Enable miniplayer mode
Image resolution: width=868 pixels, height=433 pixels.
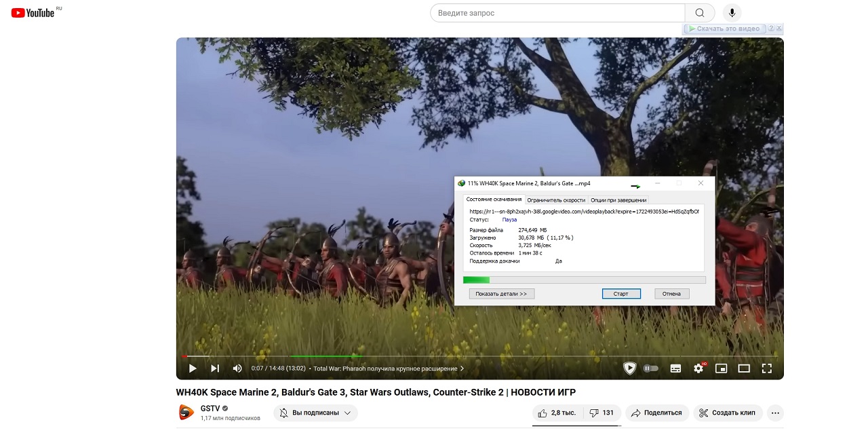[x=722, y=369]
